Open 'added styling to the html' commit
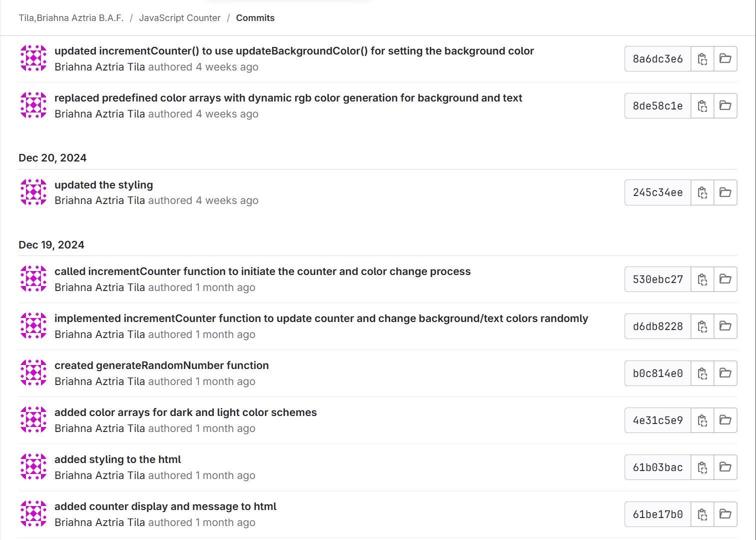Screen dimensions: 756x540 [x=117, y=459]
